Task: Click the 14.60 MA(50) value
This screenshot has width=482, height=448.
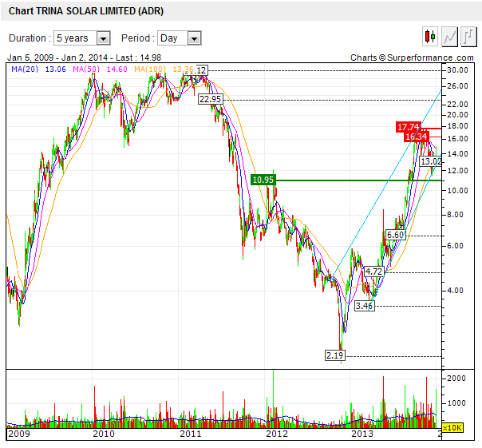Action: (x=117, y=69)
